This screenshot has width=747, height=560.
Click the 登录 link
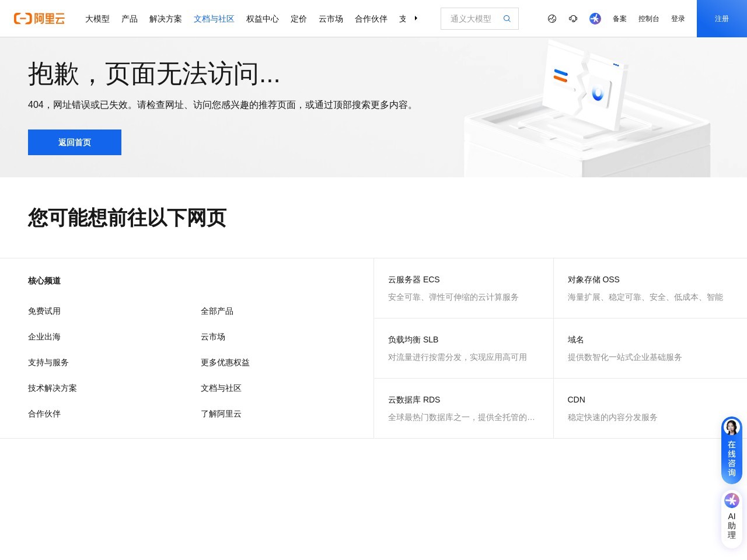coord(678,19)
